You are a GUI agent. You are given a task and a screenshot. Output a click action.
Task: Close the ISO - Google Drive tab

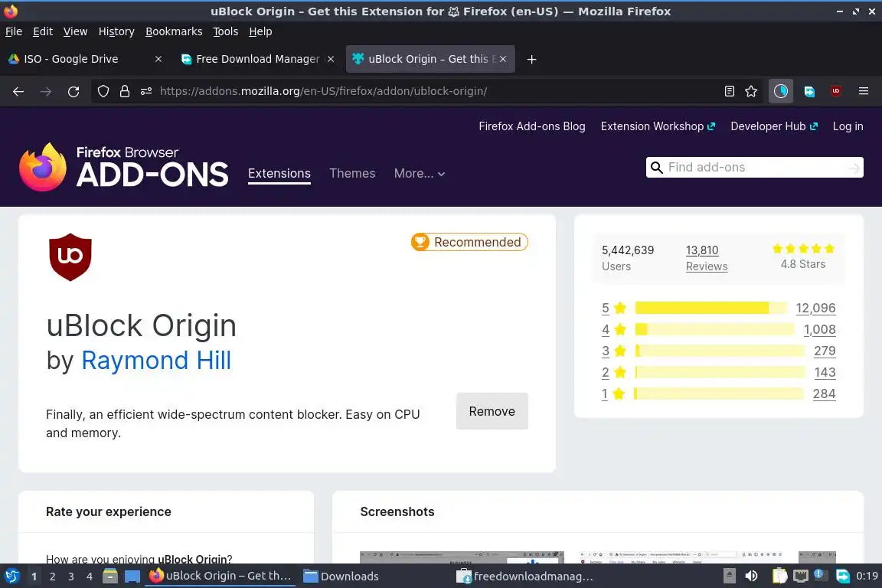(x=158, y=59)
